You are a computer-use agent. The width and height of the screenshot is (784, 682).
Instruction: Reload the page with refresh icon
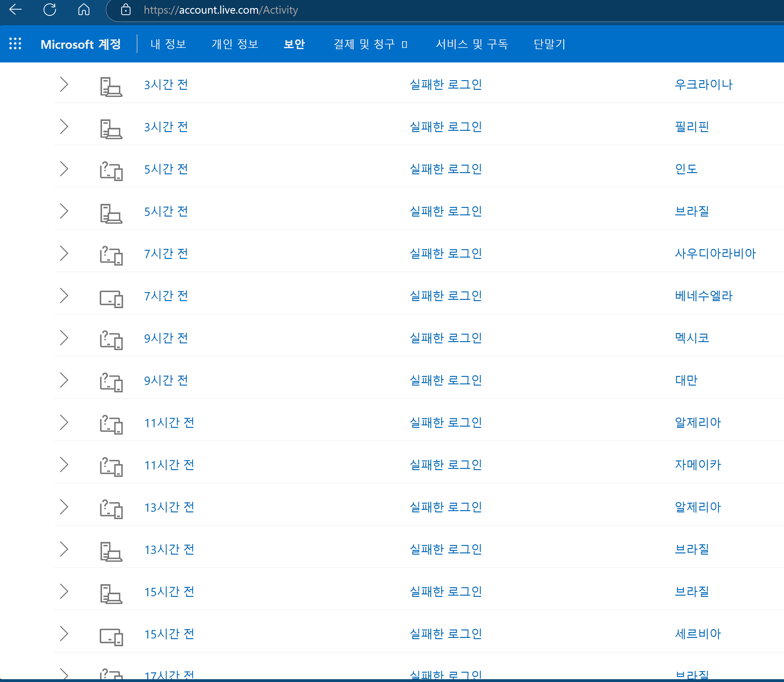point(50,9)
